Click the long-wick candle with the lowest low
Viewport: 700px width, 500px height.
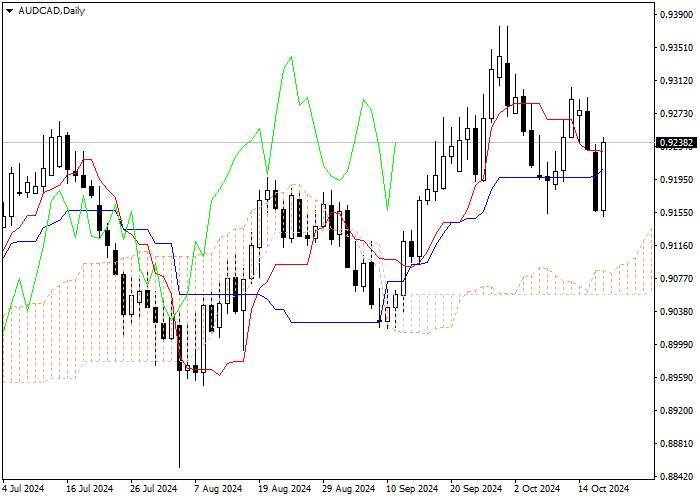179,397
